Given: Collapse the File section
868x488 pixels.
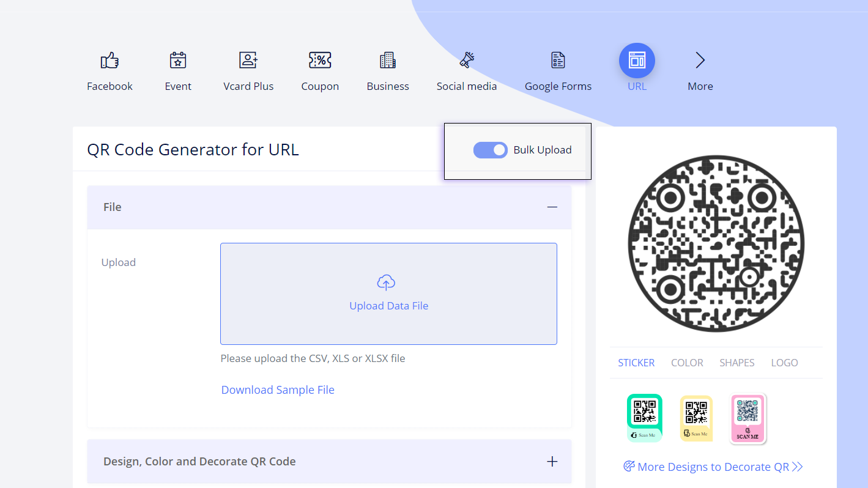Looking at the screenshot, I should pyautogui.click(x=552, y=207).
